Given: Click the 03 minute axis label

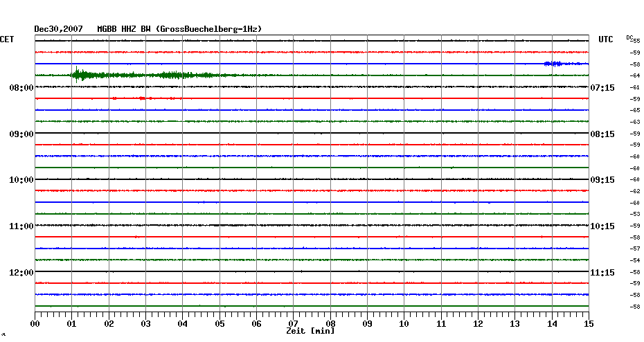Looking at the screenshot, I should click(x=146, y=324).
